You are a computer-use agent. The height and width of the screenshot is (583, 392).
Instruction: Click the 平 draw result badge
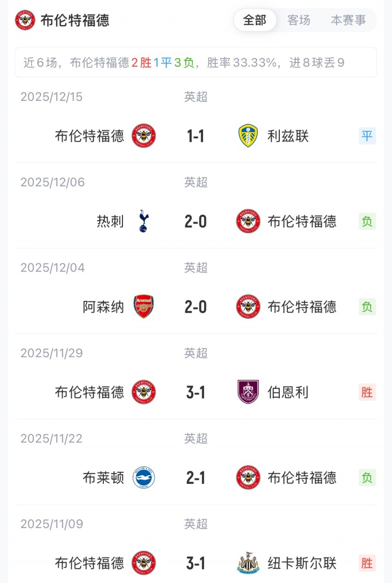coord(367,136)
